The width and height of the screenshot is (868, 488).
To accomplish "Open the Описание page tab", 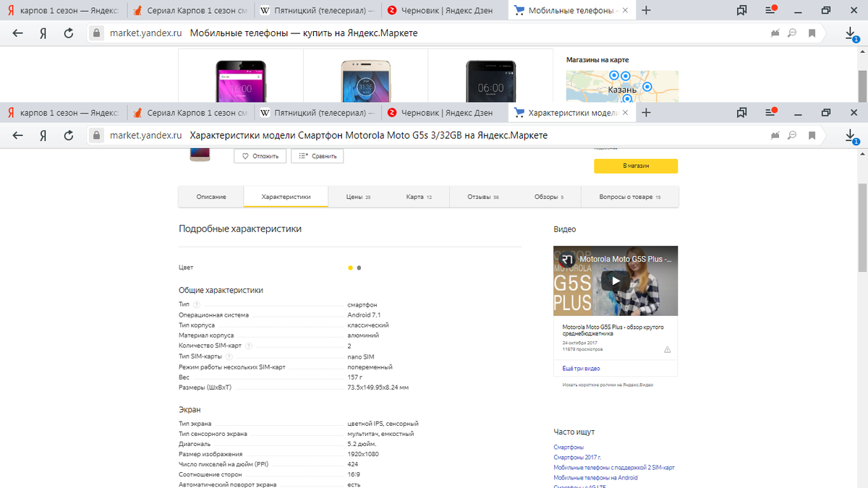I will [x=211, y=197].
